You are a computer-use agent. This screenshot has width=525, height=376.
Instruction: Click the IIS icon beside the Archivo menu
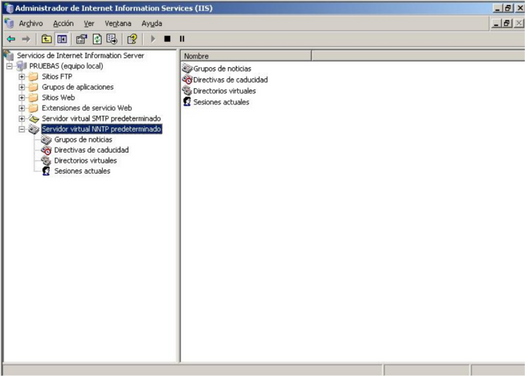pyautogui.click(x=9, y=23)
